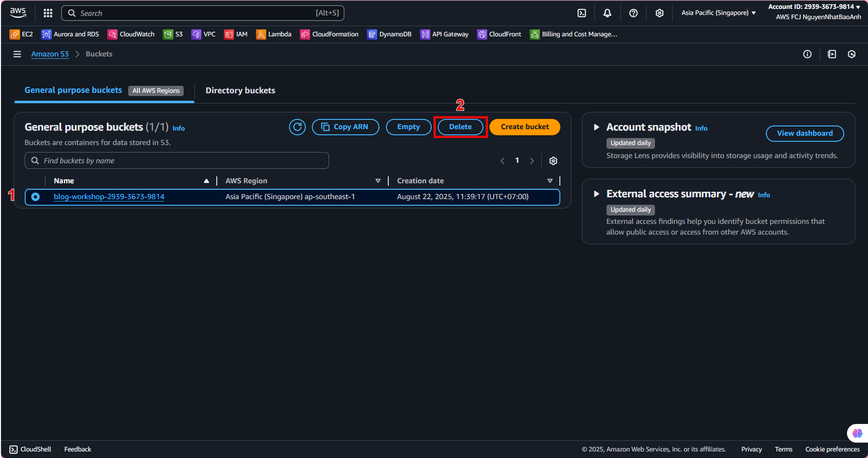Select the blog-workshop bucket radio button
868x458 pixels.
[35, 197]
